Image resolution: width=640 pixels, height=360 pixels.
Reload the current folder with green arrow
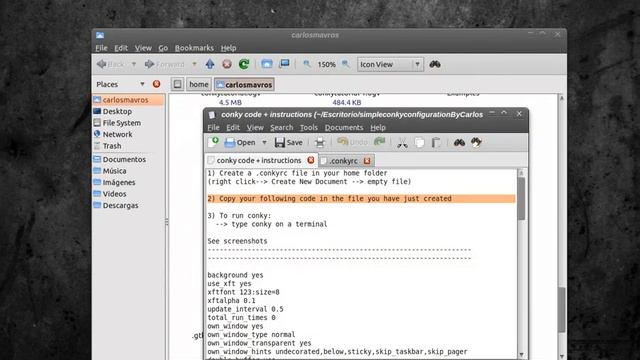[x=244, y=64]
